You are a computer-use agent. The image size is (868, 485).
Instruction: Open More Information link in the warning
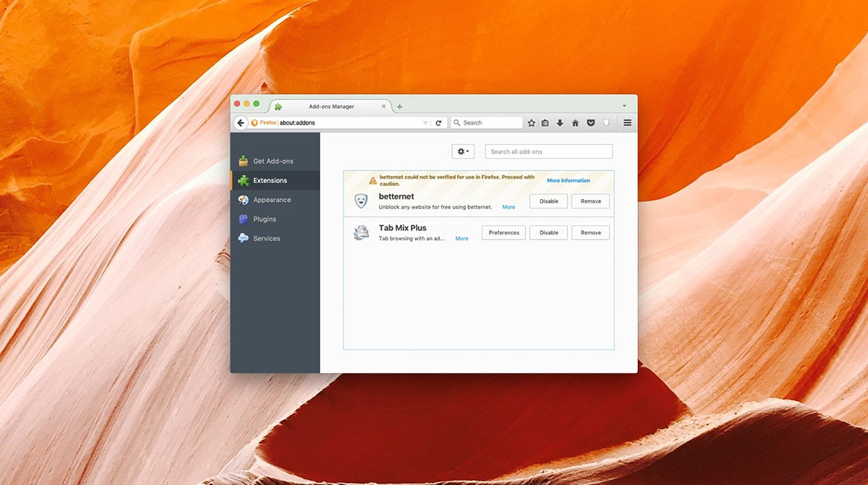569,180
